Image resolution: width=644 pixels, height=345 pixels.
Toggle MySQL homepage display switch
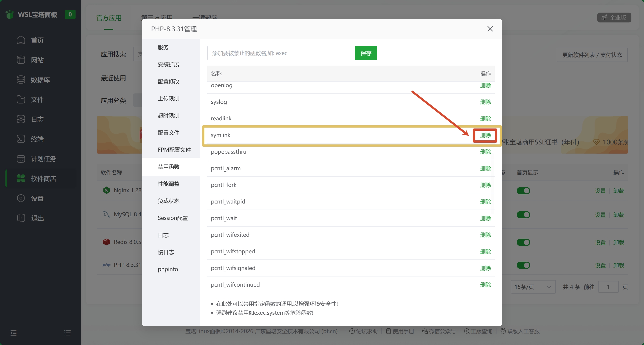click(x=523, y=215)
